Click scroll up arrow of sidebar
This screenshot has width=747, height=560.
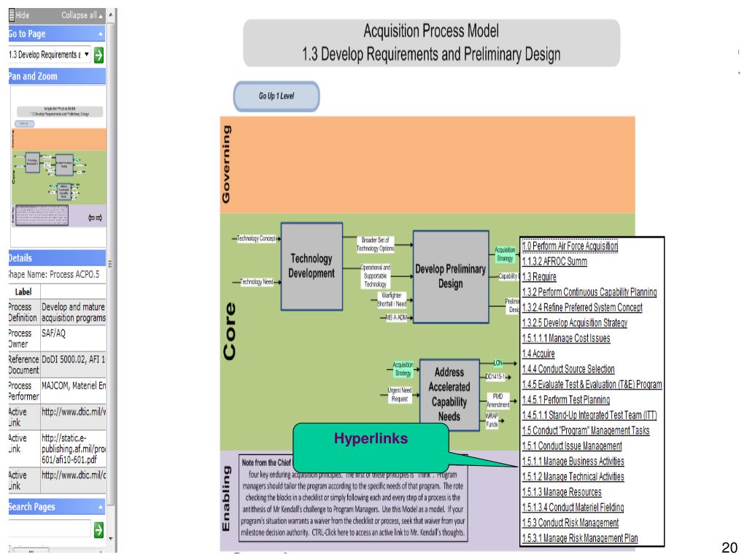pos(111,15)
